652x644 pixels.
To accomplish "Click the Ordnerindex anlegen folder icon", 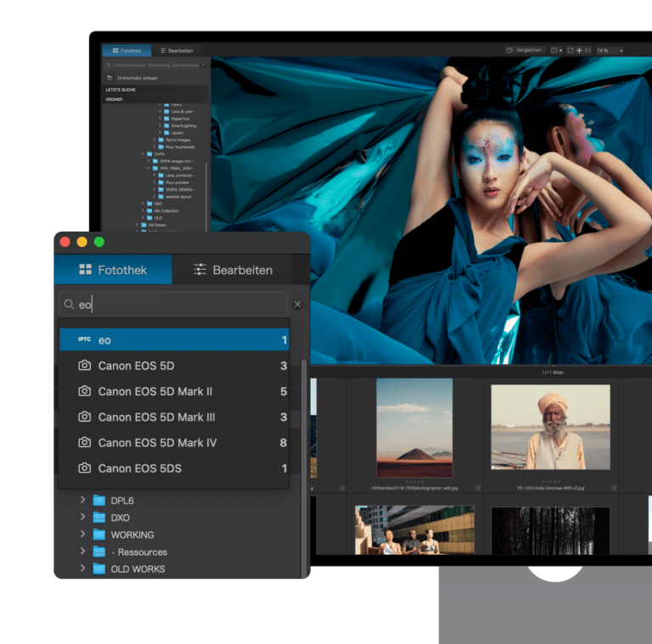I will tap(110, 77).
